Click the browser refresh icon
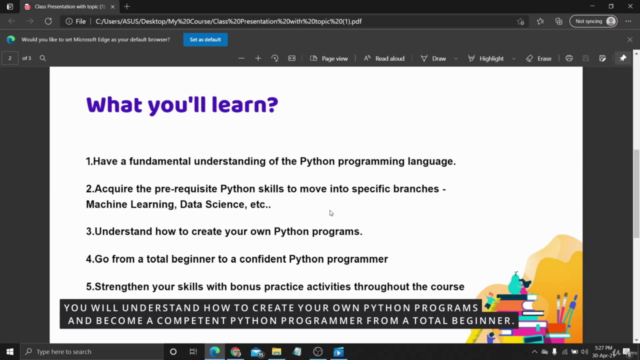The width and height of the screenshot is (640, 360). [48, 21]
